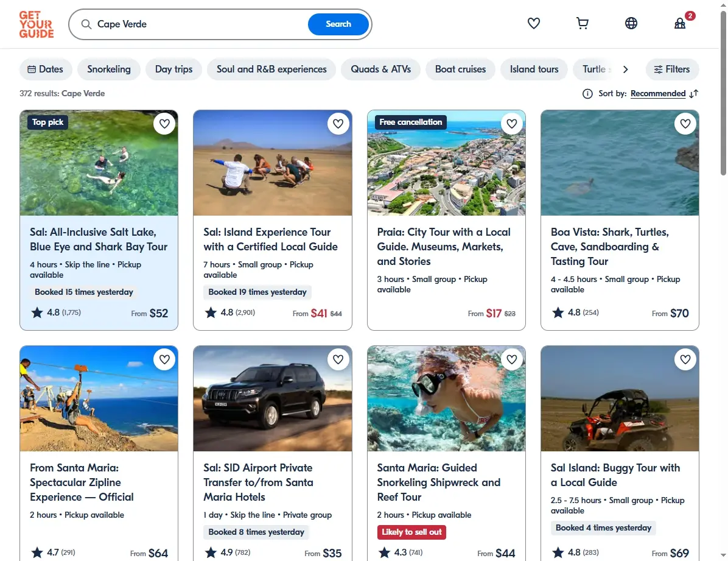Select the Snorkeling category chip

[108, 69]
